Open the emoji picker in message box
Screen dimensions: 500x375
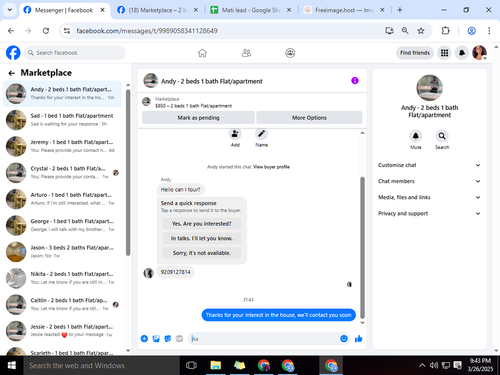tap(344, 339)
